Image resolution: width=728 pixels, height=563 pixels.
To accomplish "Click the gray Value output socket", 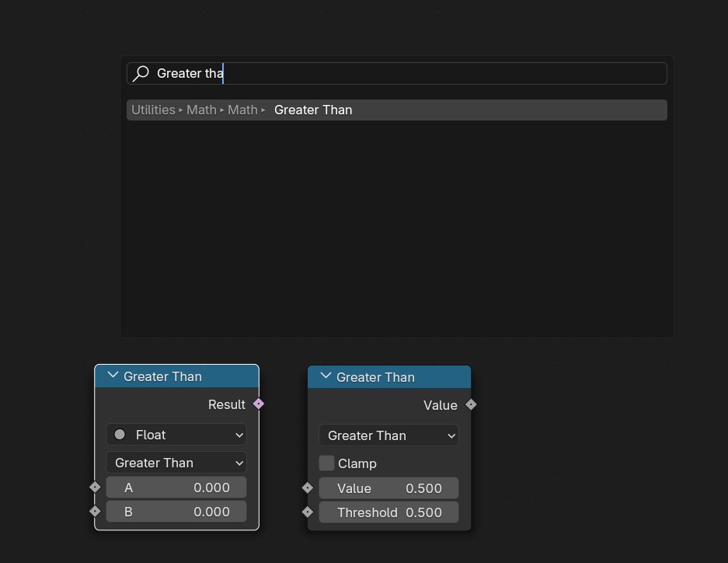I will tap(471, 404).
